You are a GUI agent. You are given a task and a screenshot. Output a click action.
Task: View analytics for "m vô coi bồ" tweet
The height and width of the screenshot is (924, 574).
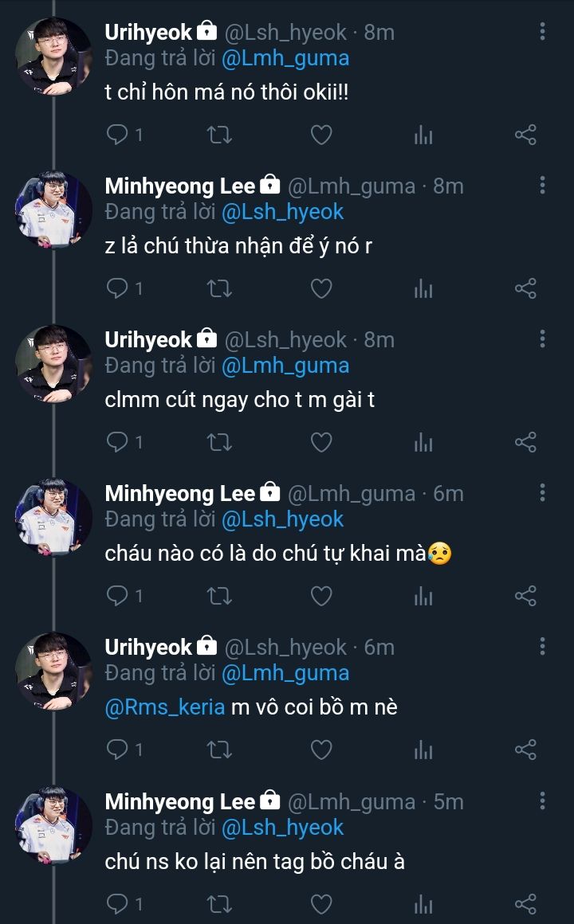423,750
